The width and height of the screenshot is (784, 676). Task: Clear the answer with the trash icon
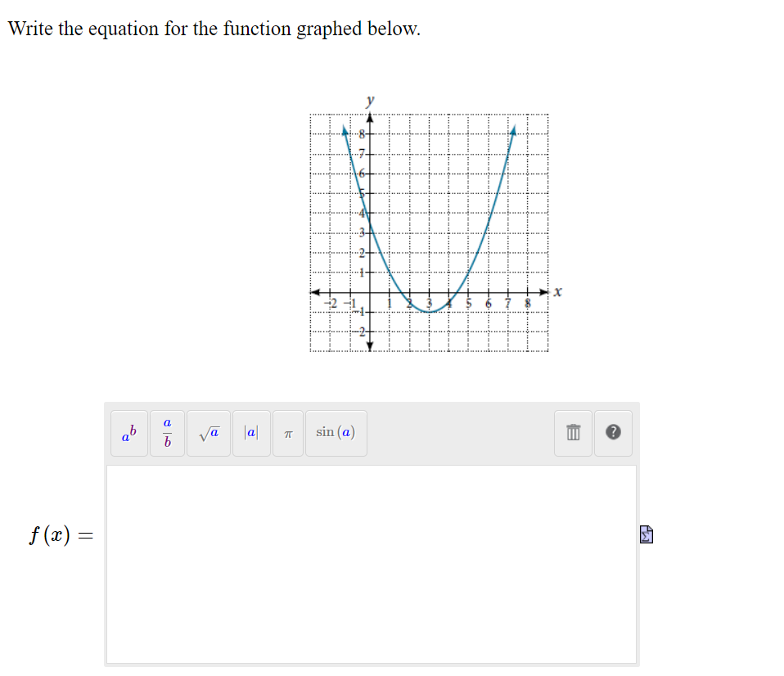573,432
